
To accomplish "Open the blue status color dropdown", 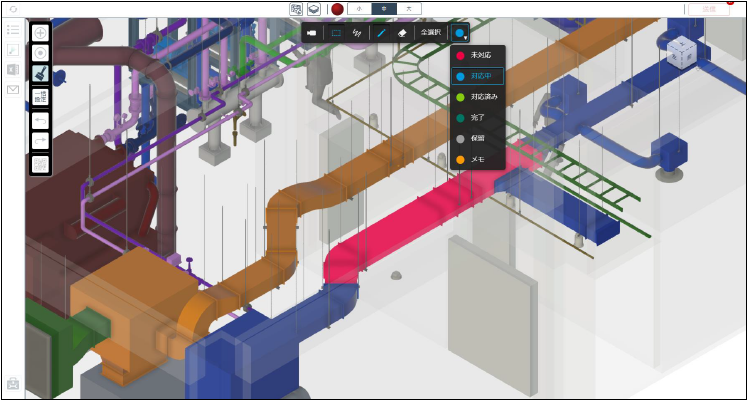I will click(x=461, y=33).
